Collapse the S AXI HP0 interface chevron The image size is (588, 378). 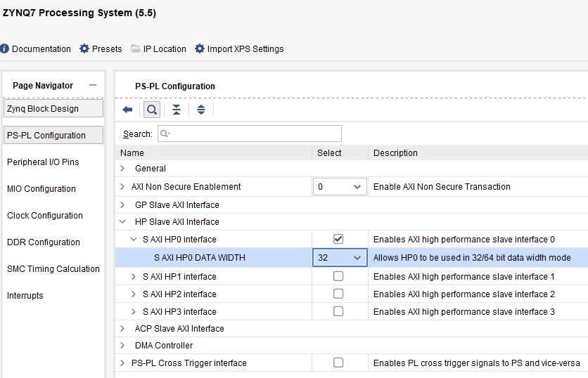(x=134, y=239)
